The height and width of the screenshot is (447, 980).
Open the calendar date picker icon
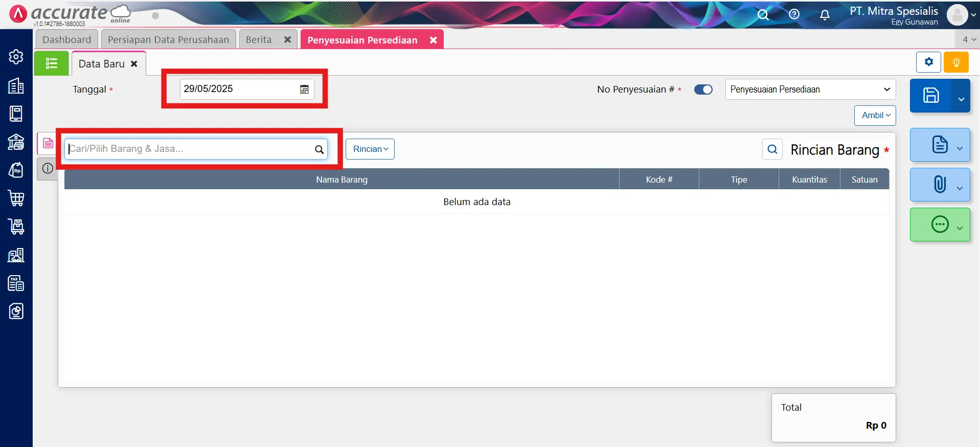304,89
